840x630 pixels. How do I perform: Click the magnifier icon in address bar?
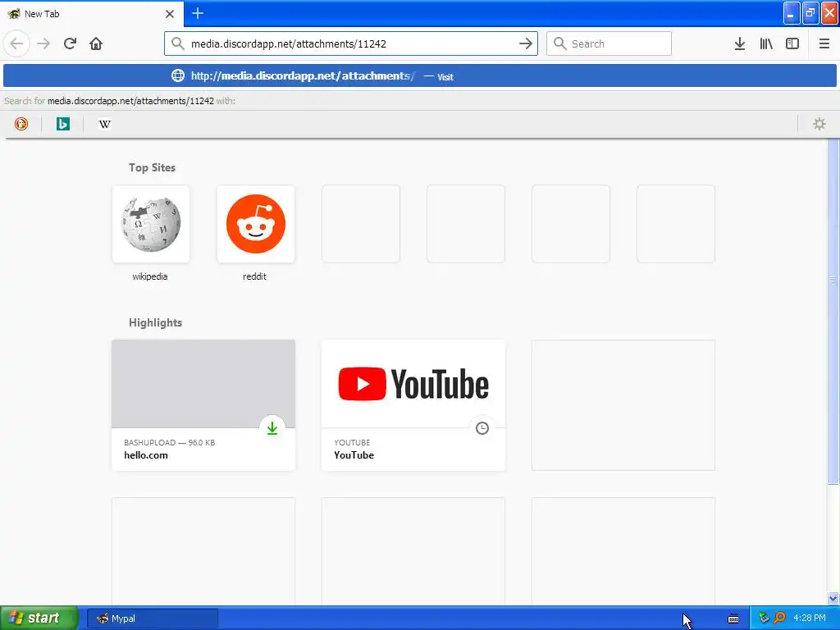pyautogui.click(x=177, y=43)
